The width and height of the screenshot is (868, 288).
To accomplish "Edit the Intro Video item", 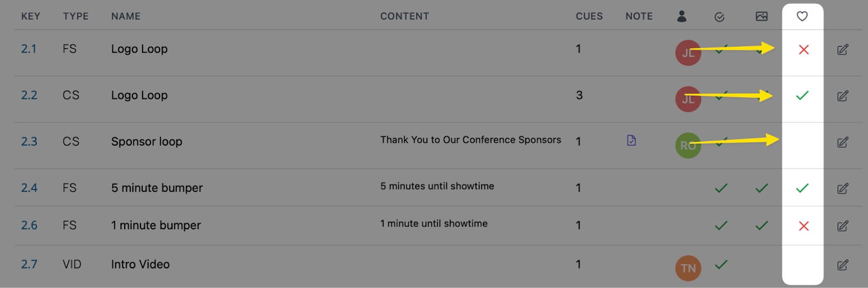I will pyautogui.click(x=843, y=265).
